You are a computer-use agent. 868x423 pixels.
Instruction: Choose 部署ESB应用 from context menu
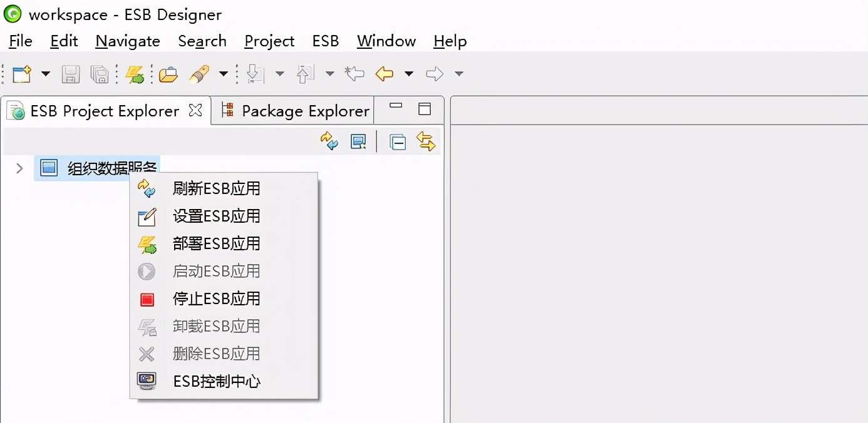[x=217, y=243]
